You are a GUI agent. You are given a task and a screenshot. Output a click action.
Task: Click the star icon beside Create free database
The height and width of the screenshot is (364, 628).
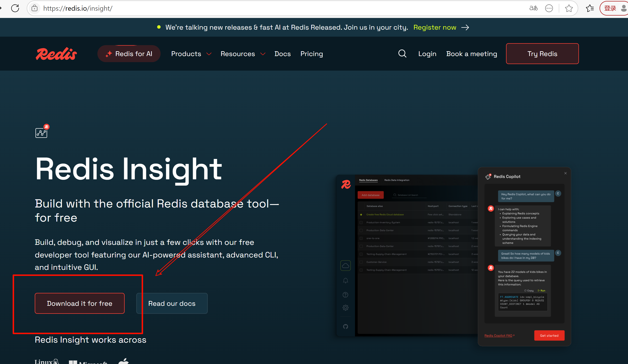[361, 214]
